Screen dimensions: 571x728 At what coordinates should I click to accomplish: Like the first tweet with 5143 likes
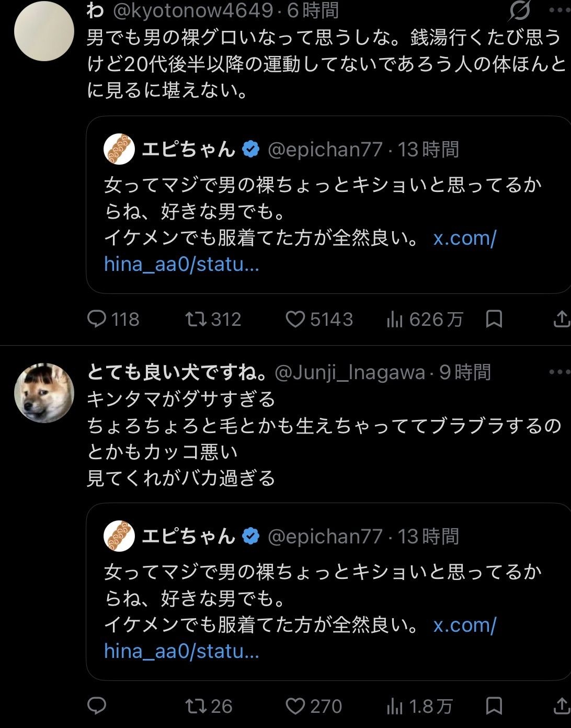coord(295,319)
